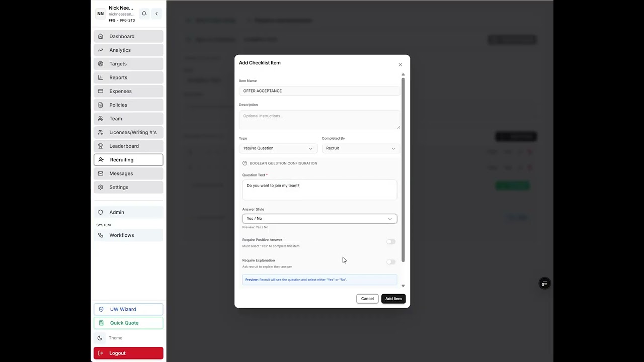Close the Add Checklist Item dialog
644x362 pixels.
click(x=400, y=64)
